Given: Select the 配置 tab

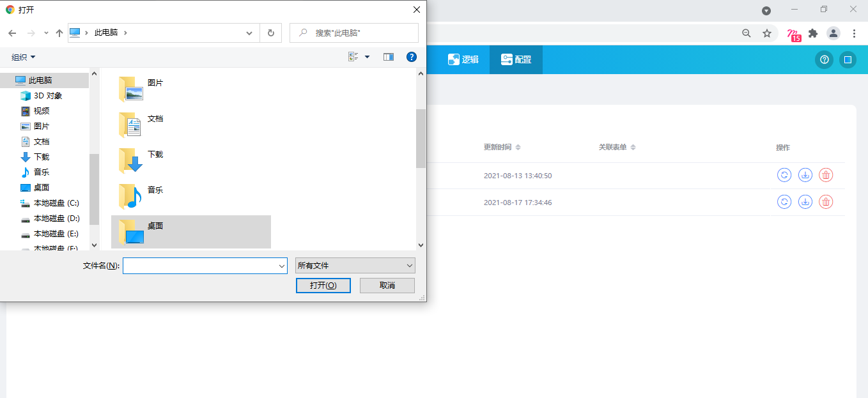Looking at the screenshot, I should (x=516, y=59).
